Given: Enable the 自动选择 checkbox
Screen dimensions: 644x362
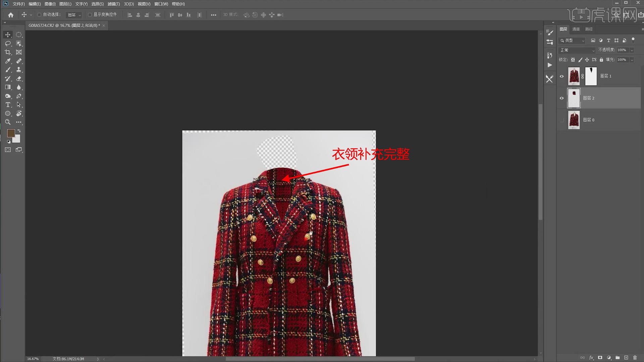Looking at the screenshot, I should 39,15.
